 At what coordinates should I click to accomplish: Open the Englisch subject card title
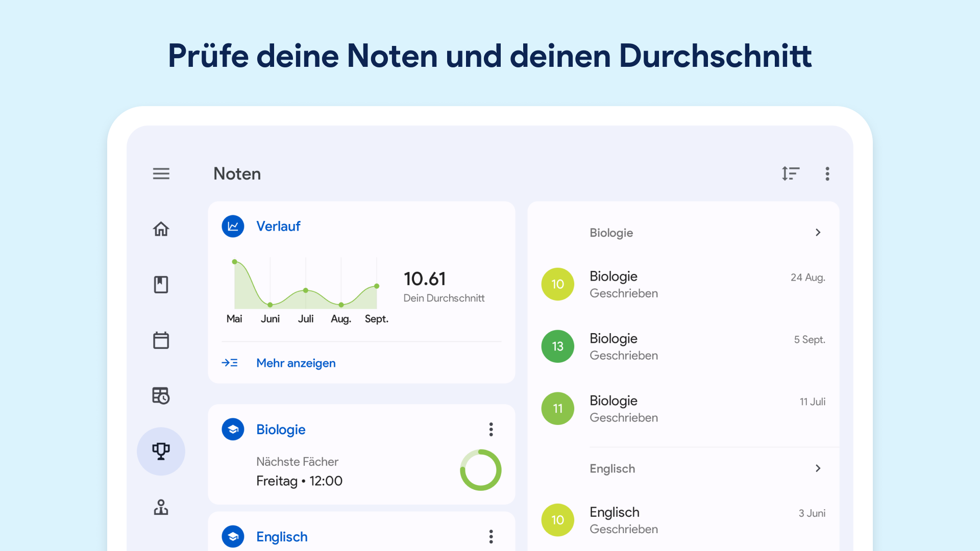[282, 537]
